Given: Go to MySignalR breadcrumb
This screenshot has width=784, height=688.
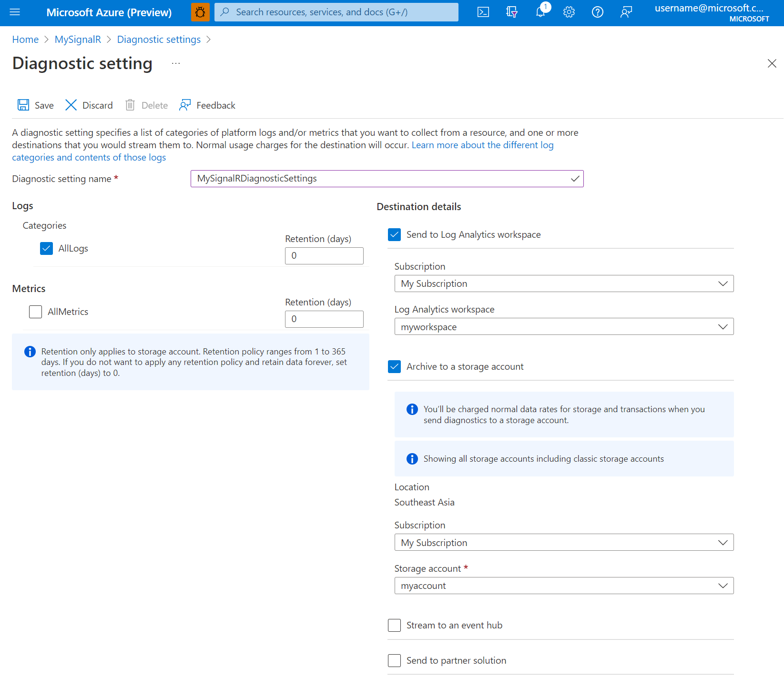Looking at the screenshot, I should [x=78, y=40].
